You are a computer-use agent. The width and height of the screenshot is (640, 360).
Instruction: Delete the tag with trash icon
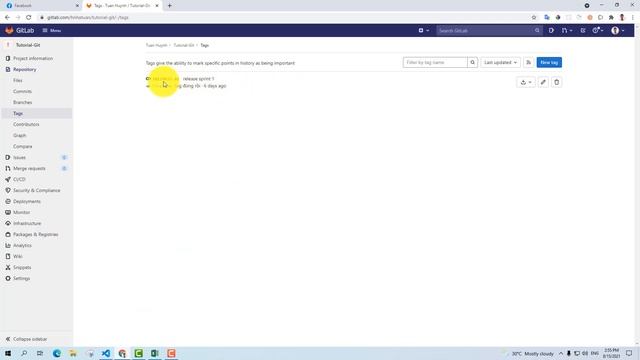(x=556, y=82)
